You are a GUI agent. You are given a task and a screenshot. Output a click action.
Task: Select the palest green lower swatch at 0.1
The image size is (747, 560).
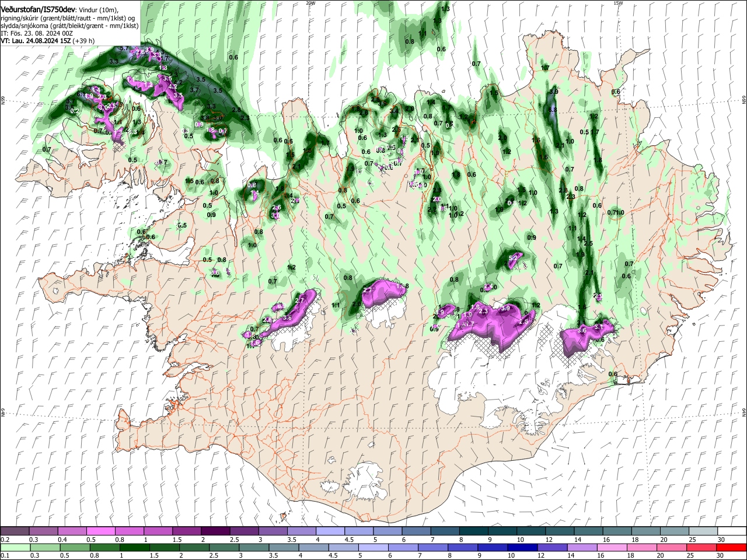pos(15,547)
